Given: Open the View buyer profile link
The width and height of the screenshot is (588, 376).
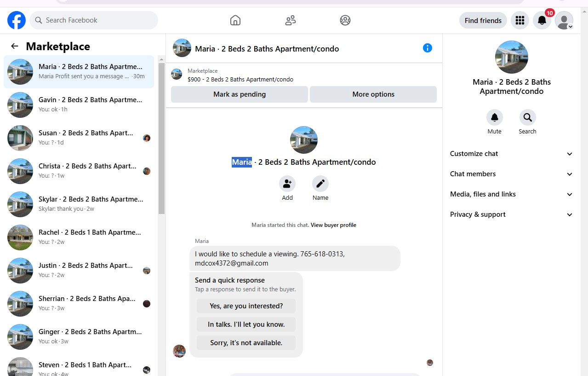Looking at the screenshot, I should click(333, 225).
